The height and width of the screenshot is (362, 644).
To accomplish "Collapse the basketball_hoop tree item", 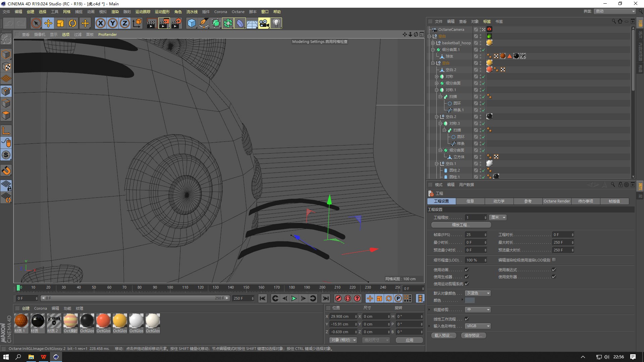I will click(x=433, y=43).
